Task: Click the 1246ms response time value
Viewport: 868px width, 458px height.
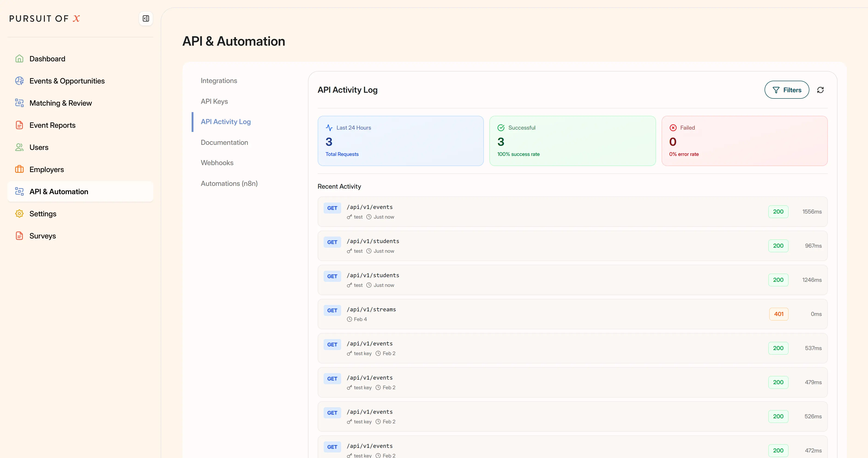Action: (x=812, y=280)
